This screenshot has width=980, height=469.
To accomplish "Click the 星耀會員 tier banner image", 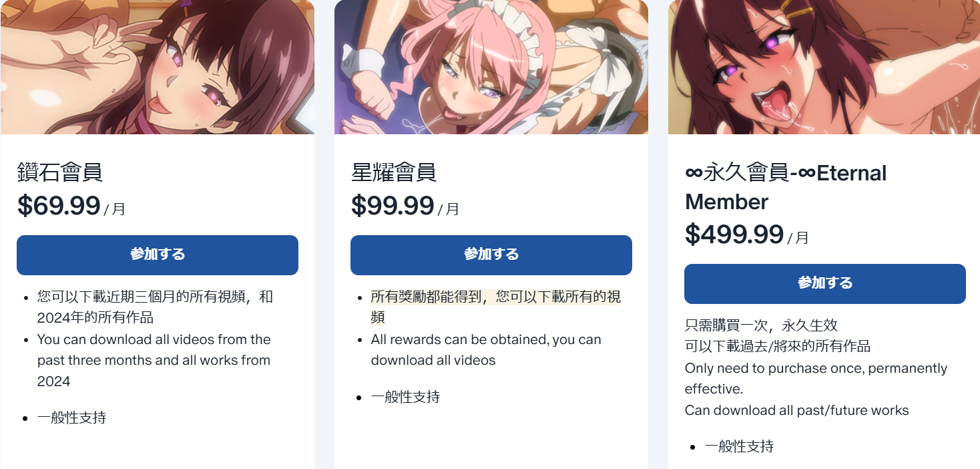I will [x=491, y=67].
